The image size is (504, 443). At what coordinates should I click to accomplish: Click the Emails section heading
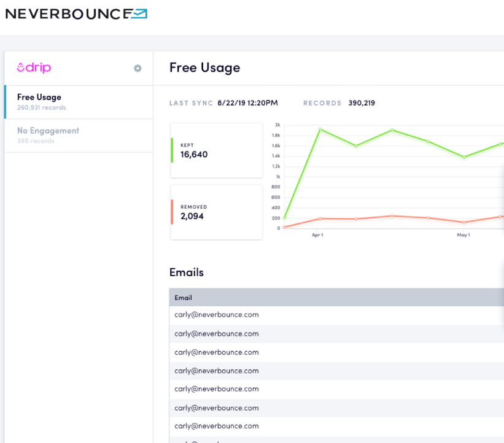[x=187, y=272]
